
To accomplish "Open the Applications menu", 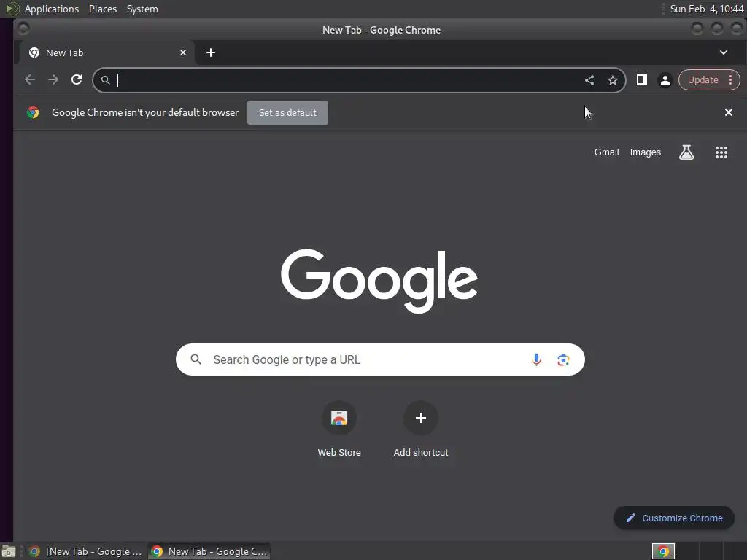I will 52,9.
